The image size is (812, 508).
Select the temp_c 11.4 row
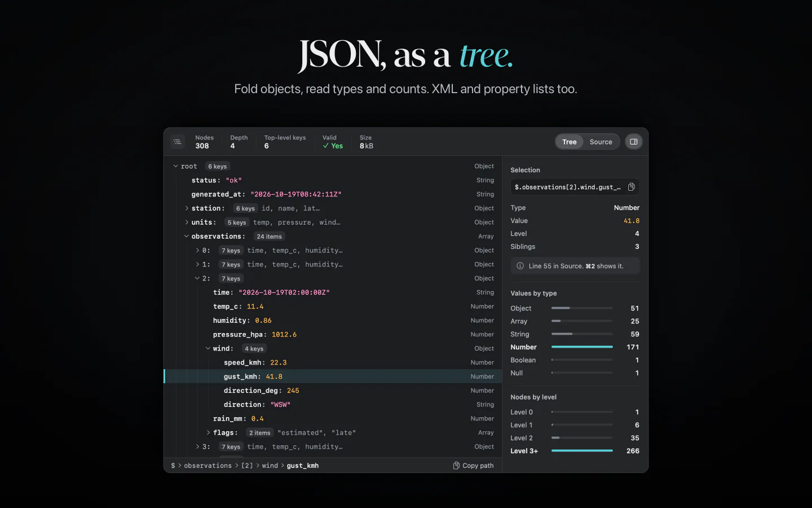[x=333, y=306]
